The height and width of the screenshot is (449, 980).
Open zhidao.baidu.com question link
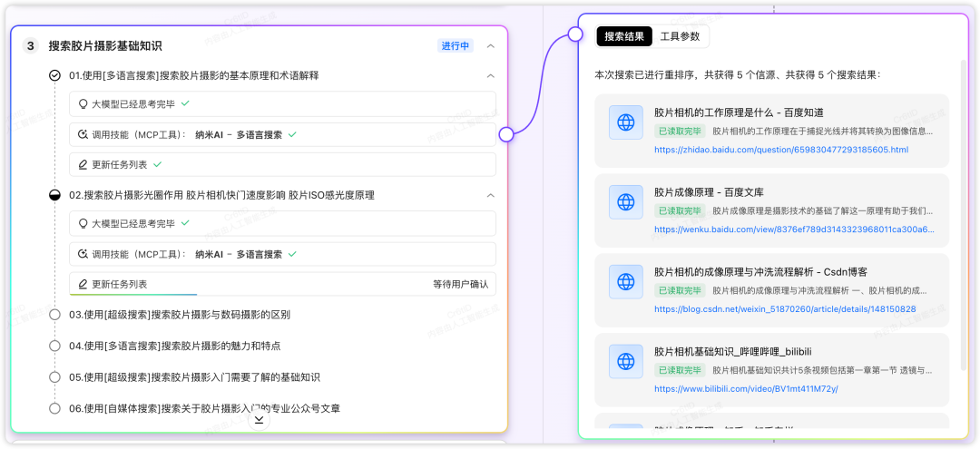pyautogui.click(x=781, y=150)
